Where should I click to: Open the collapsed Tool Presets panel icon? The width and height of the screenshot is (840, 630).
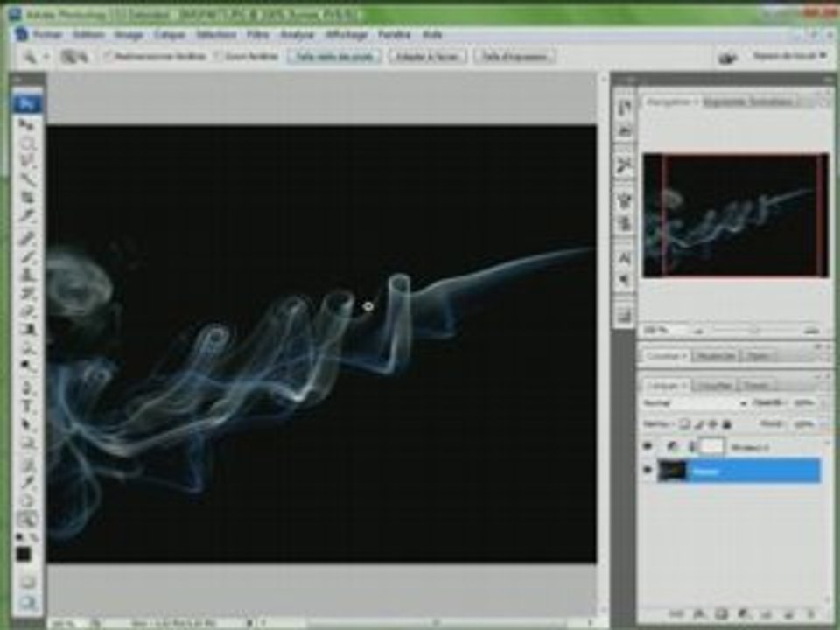pyautogui.click(x=624, y=165)
